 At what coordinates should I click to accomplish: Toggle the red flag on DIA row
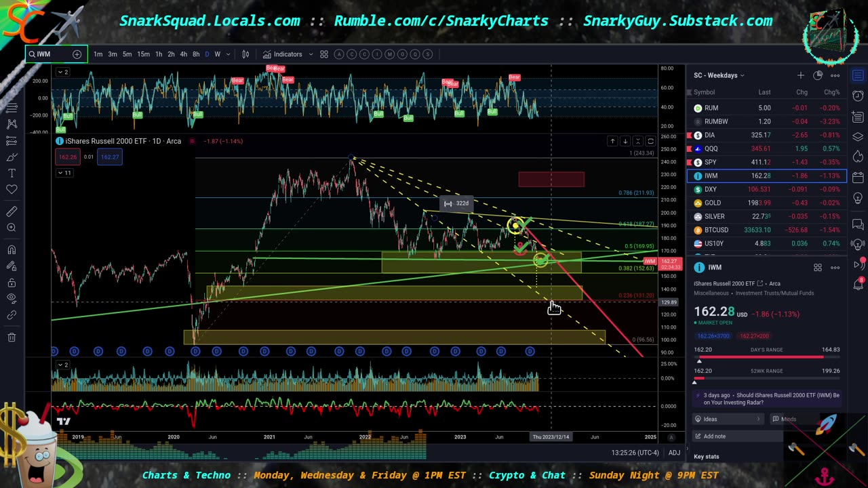pos(690,135)
